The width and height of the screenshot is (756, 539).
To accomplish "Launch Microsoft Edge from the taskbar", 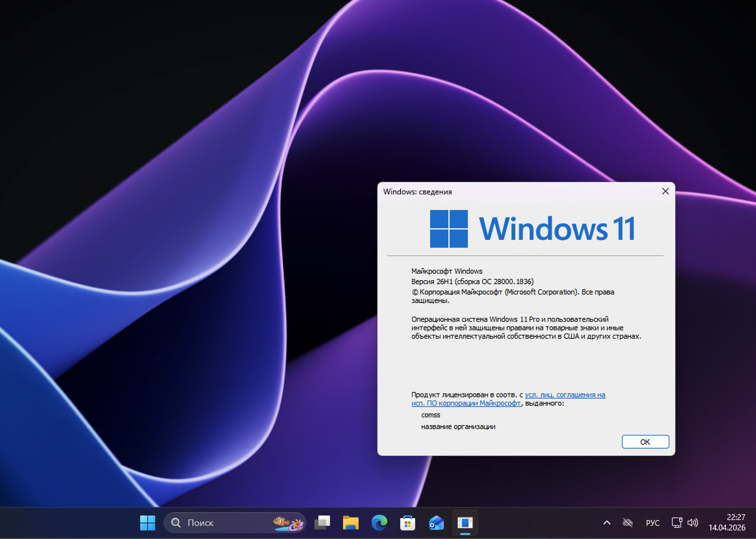I will pos(379,522).
